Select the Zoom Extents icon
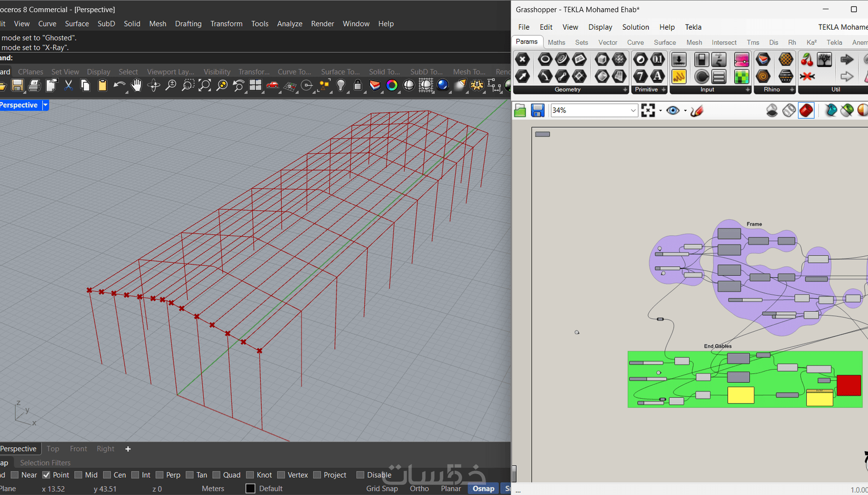The image size is (868, 495). pyautogui.click(x=205, y=86)
